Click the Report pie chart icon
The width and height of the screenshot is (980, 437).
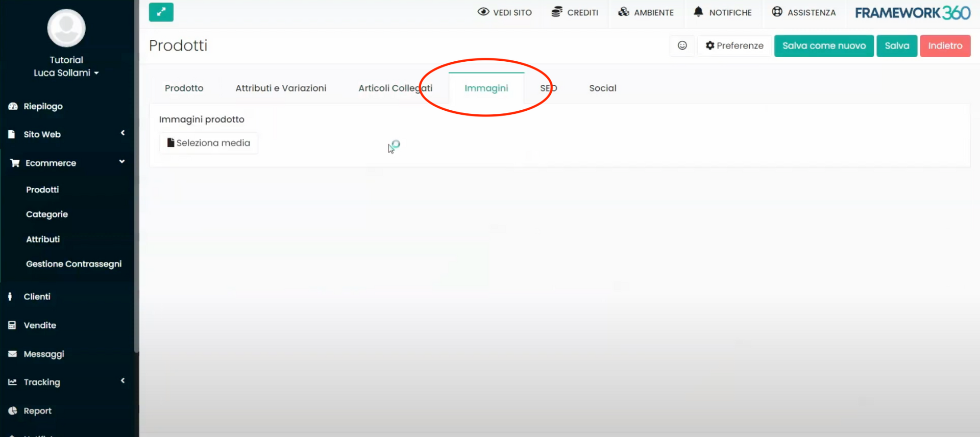point(13,410)
